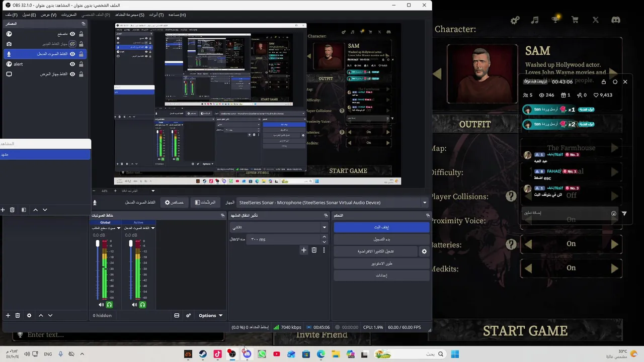
Task: Select next Medkits option right arrow
Action: (614, 268)
